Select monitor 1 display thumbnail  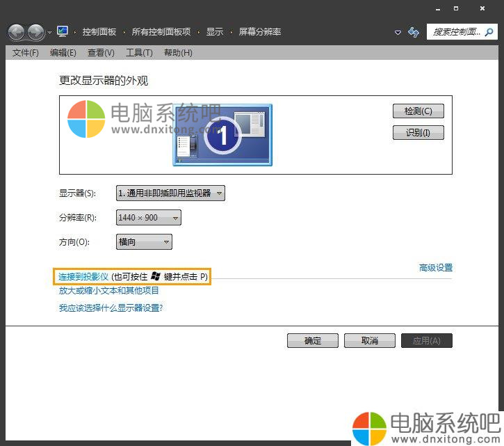[x=222, y=135]
